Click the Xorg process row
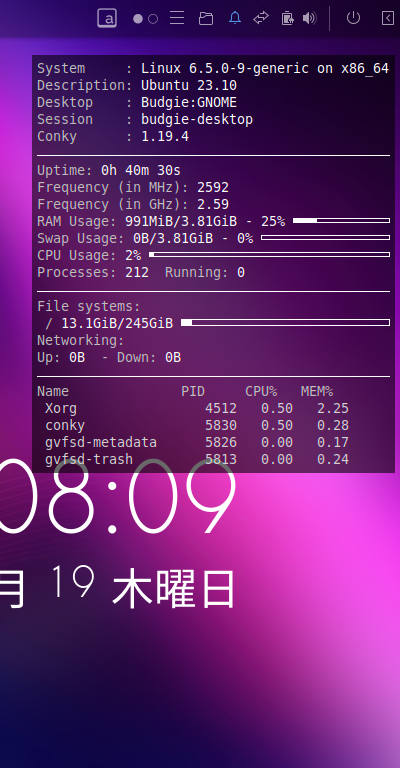The width and height of the screenshot is (400, 768). 197,408
